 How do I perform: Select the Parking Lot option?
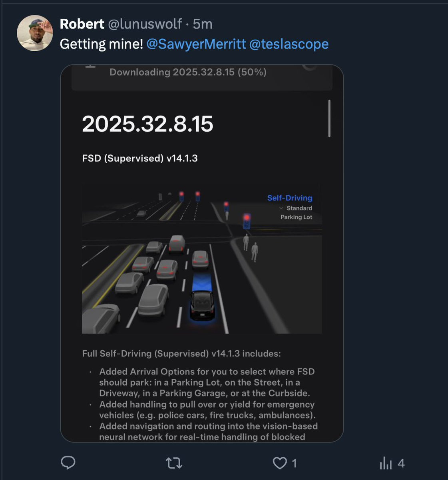point(296,217)
